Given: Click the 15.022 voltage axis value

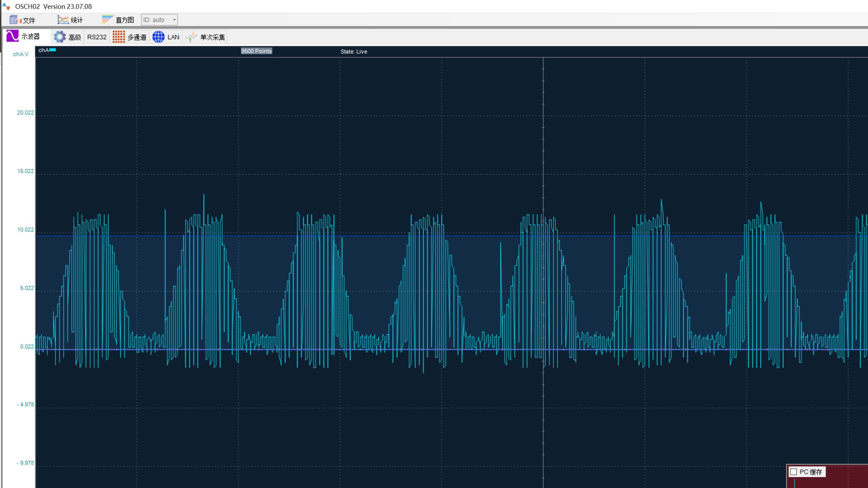Looking at the screenshot, I should pos(25,171).
